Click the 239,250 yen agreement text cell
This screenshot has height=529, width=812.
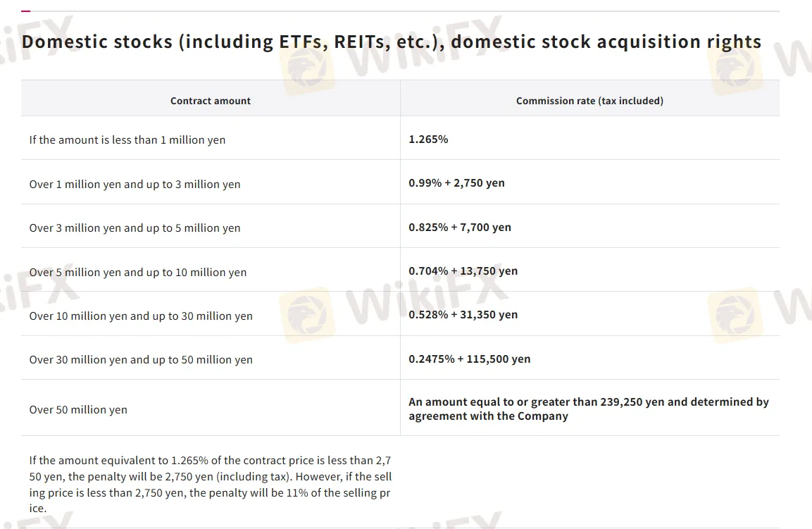pyautogui.click(x=589, y=409)
